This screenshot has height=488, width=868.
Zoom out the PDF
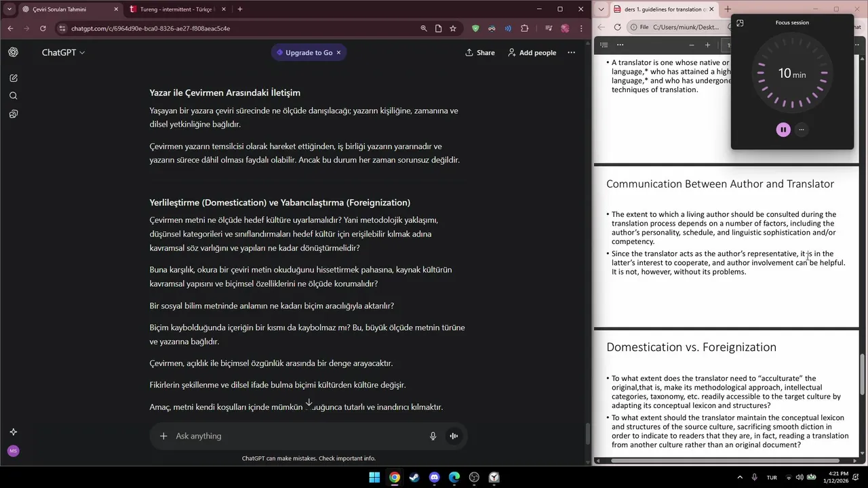(692, 45)
